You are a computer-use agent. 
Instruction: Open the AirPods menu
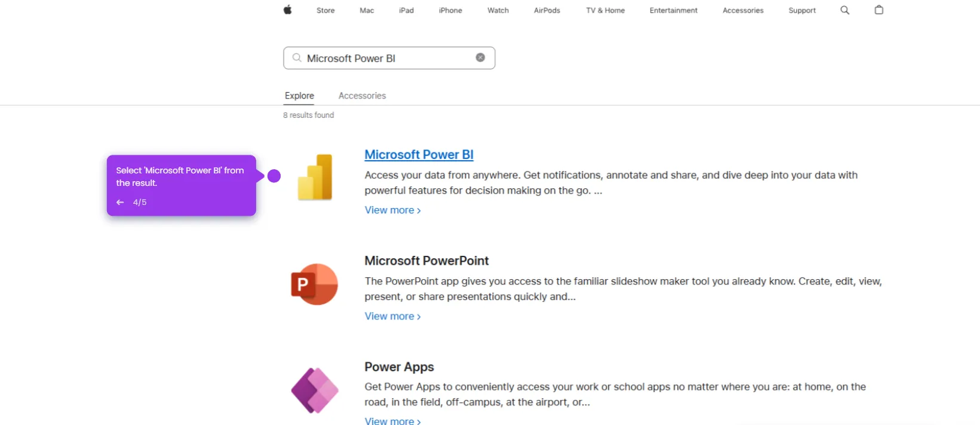[547, 10]
